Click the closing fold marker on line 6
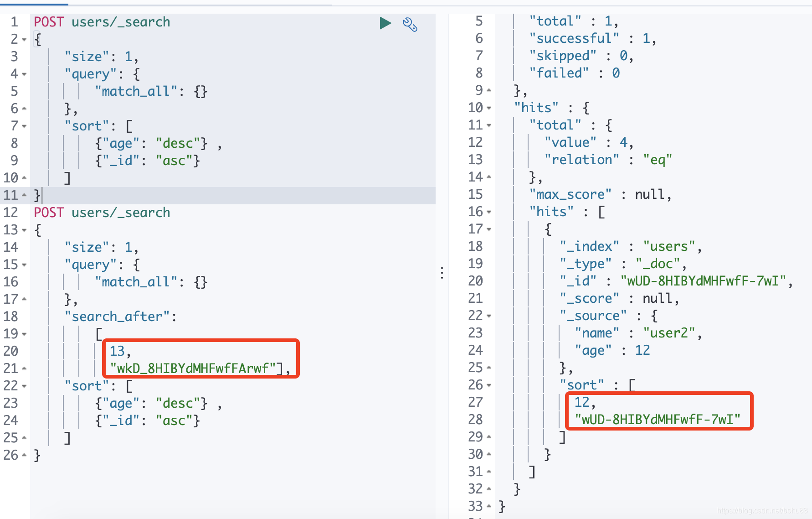 24,109
